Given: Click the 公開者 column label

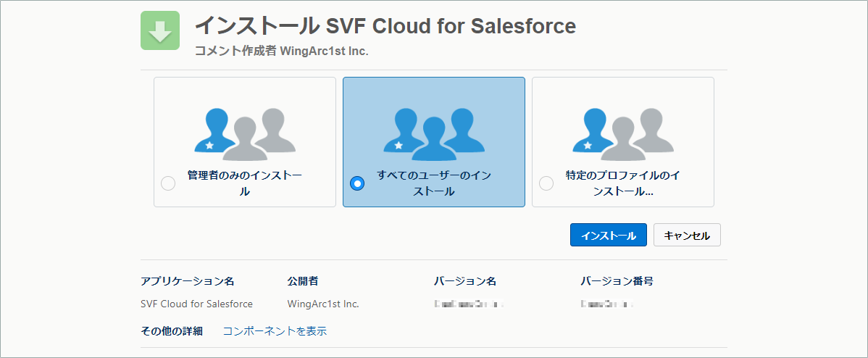Looking at the screenshot, I should click(303, 281).
